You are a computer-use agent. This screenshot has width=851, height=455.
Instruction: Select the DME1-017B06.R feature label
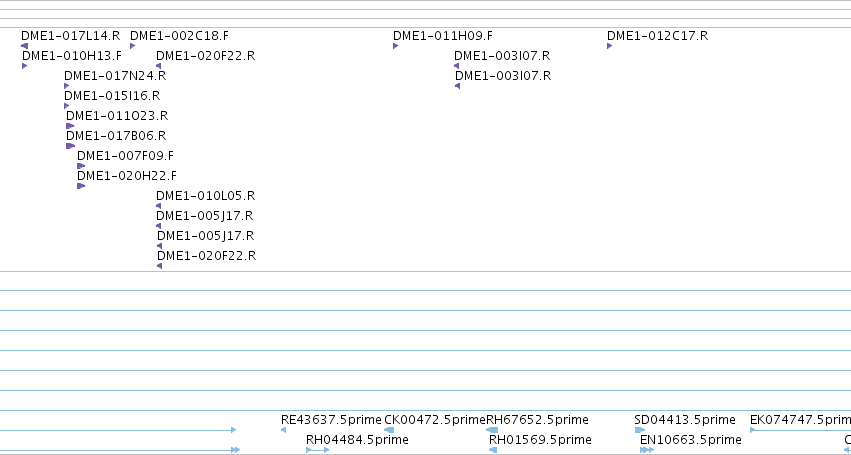pyautogui.click(x=116, y=136)
